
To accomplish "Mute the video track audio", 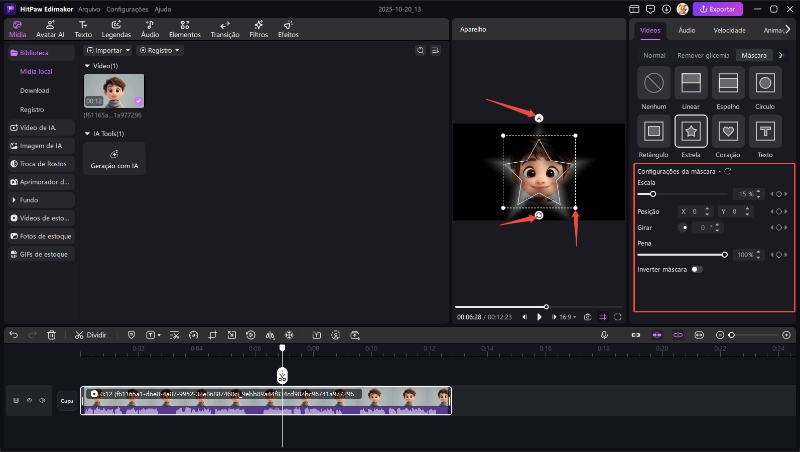I will [42, 401].
